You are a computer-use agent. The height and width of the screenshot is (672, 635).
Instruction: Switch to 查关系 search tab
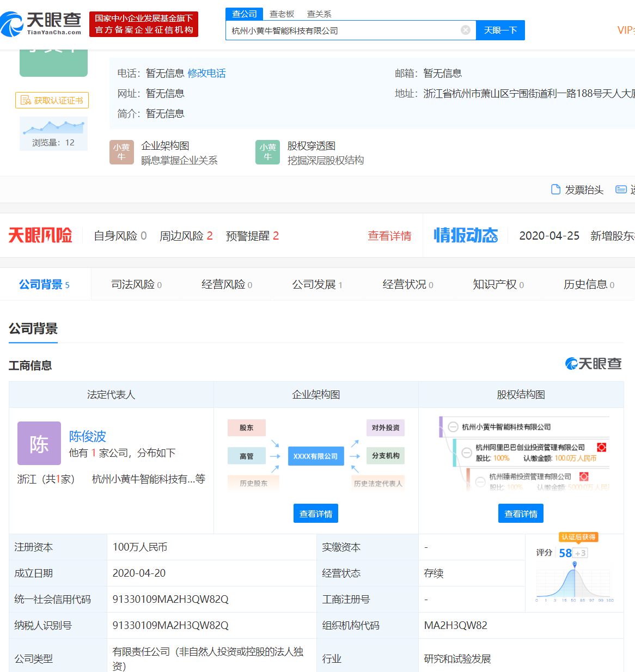click(x=319, y=14)
